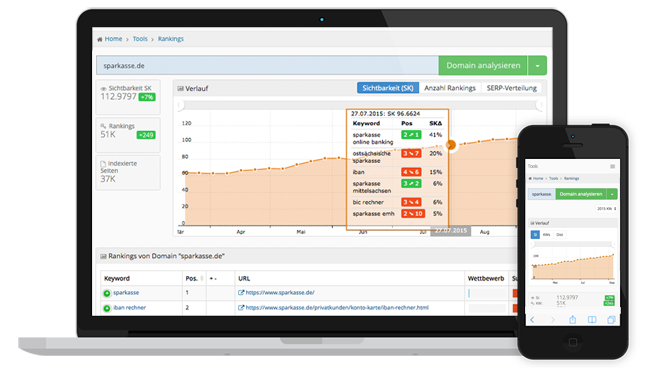The width and height of the screenshot is (650, 368).
Task: Click external-link icon before https://www.sparkasse.de/
Action: click(241, 293)
